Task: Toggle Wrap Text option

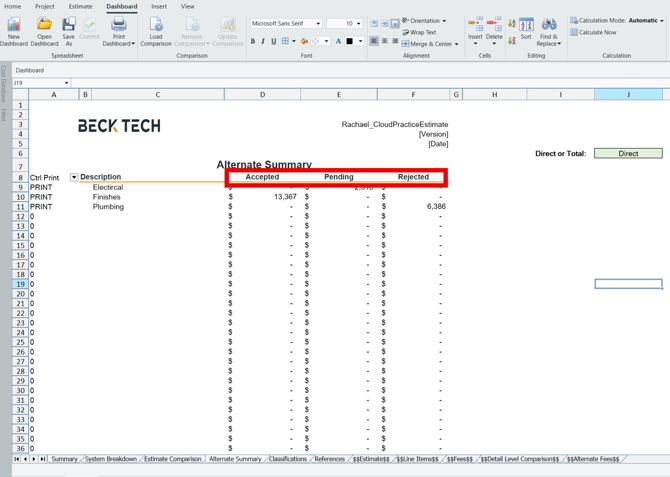Action: [x=420, y=32]
